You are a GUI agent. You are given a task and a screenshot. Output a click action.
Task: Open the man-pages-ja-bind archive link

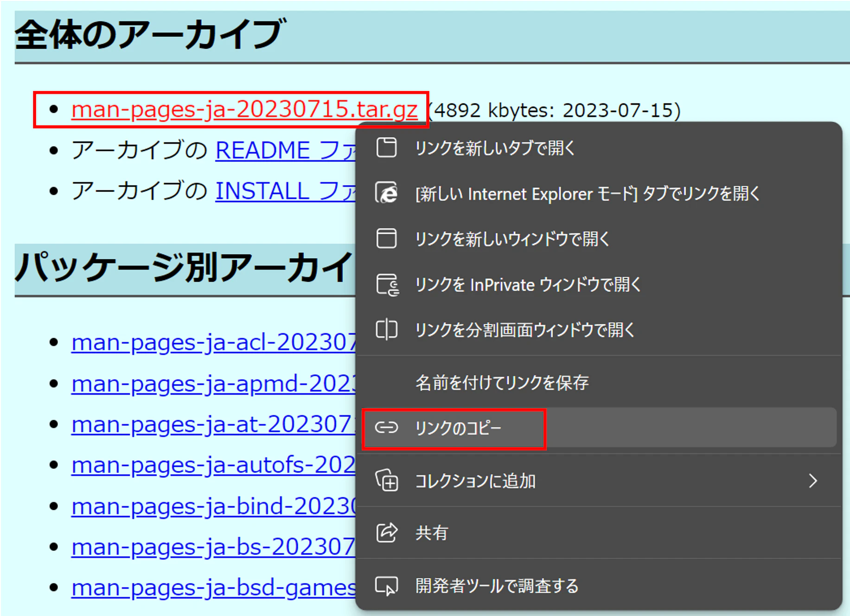[213, 507]
